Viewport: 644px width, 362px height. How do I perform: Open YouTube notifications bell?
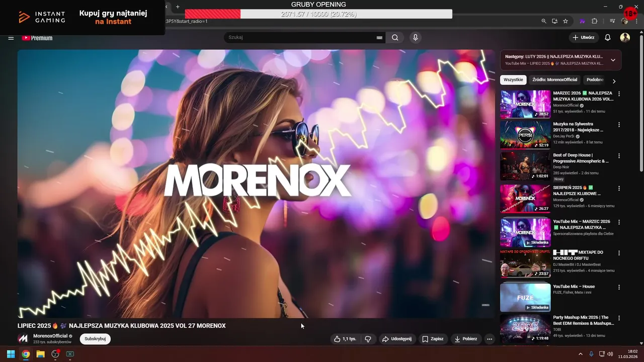607,38
